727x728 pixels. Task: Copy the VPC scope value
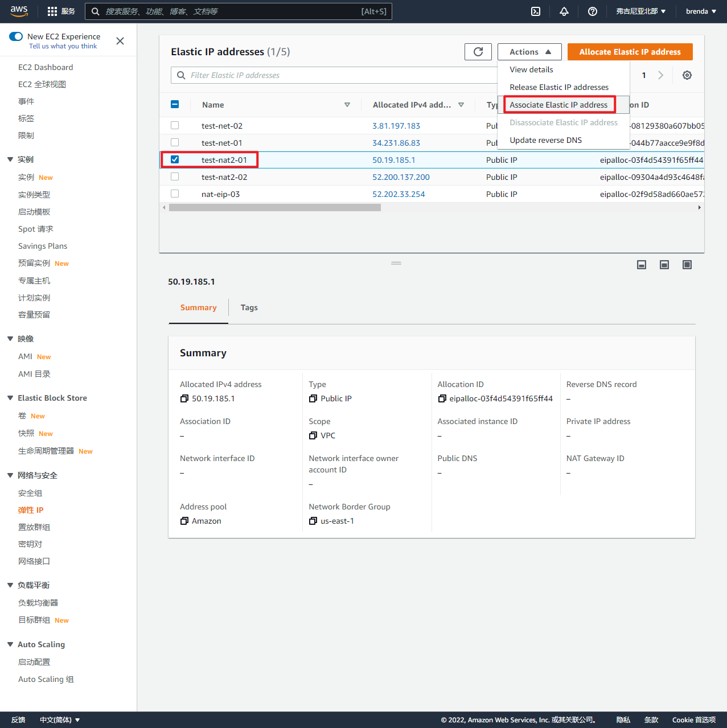tap(313, 435)
